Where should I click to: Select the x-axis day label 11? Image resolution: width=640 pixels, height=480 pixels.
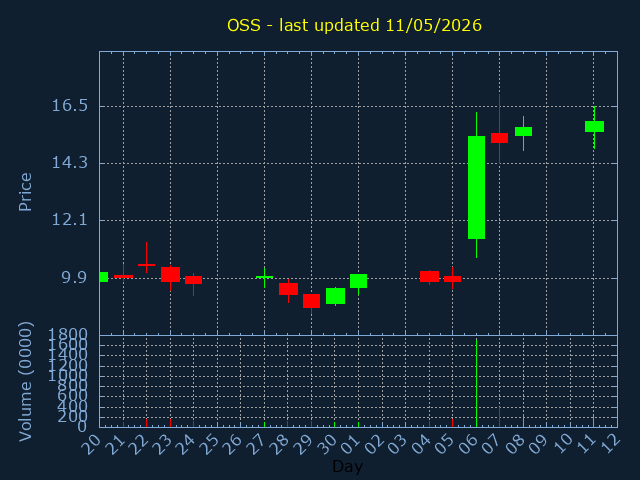coord(585,444)
